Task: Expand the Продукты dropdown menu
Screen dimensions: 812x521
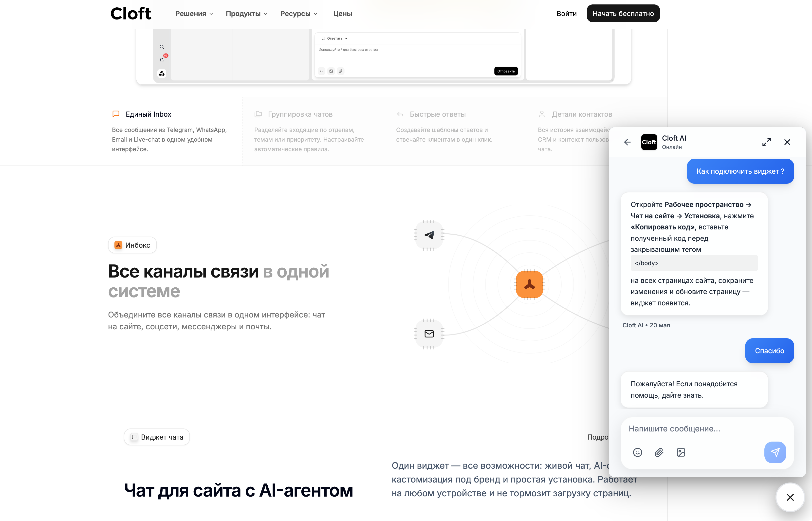Action: pyautogui.click(x=247, y=14)
